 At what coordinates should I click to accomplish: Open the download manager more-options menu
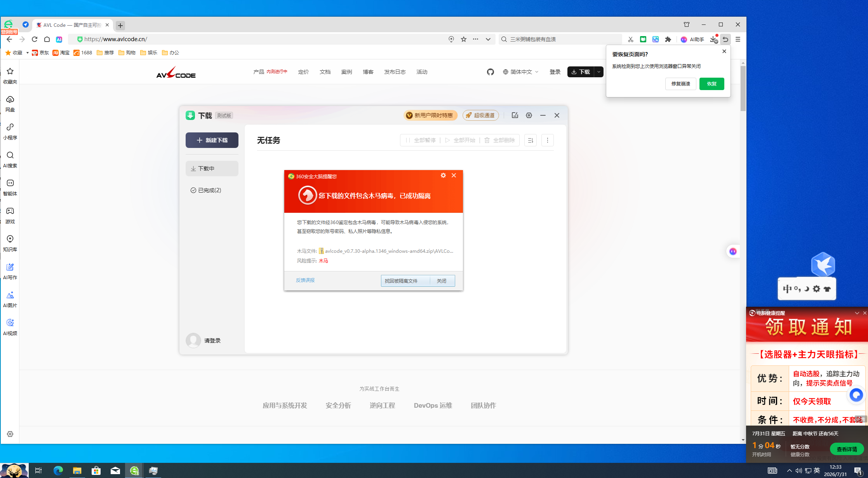(548, 140)
